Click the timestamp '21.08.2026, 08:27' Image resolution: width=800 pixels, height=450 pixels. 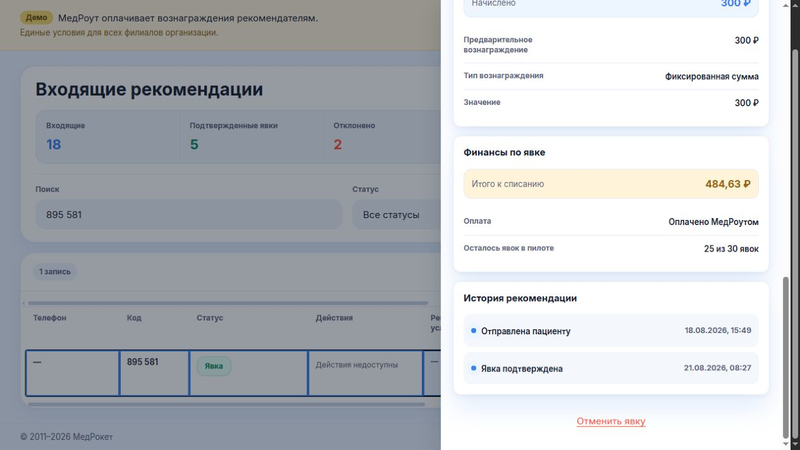pos(717,368)
